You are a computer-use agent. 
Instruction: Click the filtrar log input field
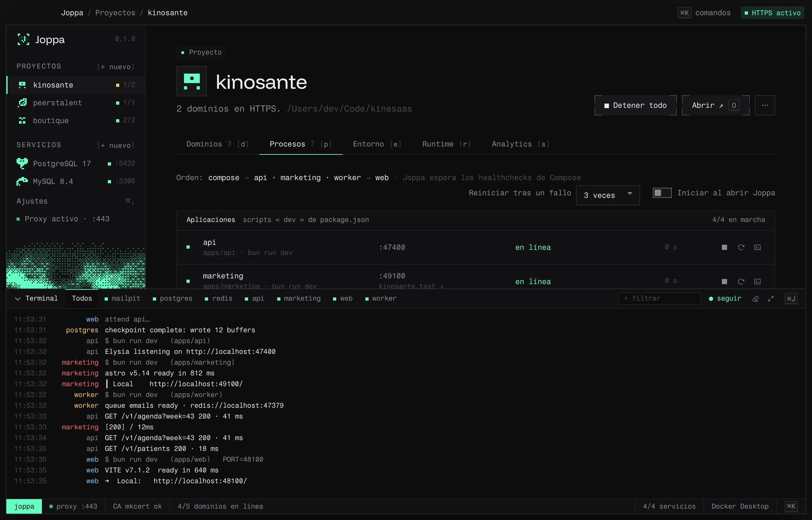point(659,298)
